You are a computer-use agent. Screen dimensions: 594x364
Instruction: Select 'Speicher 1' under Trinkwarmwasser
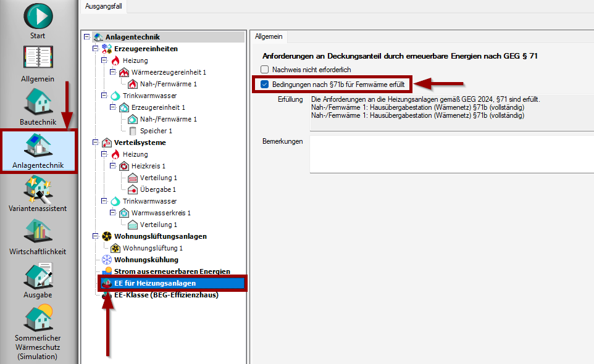(x=156, y=131)
